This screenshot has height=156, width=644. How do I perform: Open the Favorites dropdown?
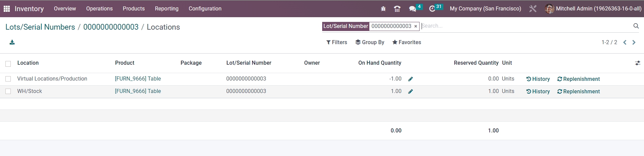tap(406, 42)
